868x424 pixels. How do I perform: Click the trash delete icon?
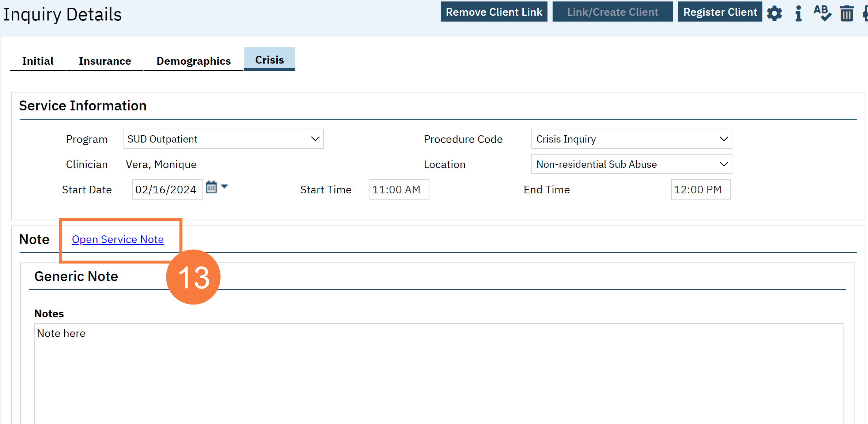click(x=846, y=14)
